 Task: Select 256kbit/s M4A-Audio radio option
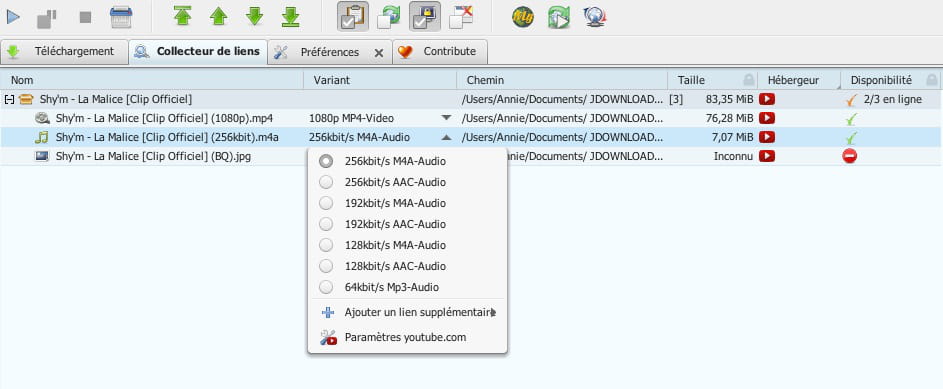click(326, 161)
